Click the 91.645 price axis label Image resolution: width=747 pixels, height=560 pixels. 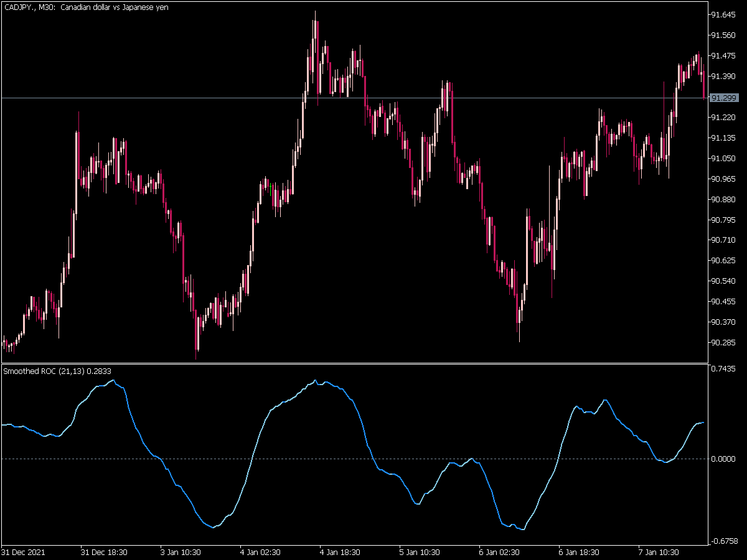[x=723, y=14]
